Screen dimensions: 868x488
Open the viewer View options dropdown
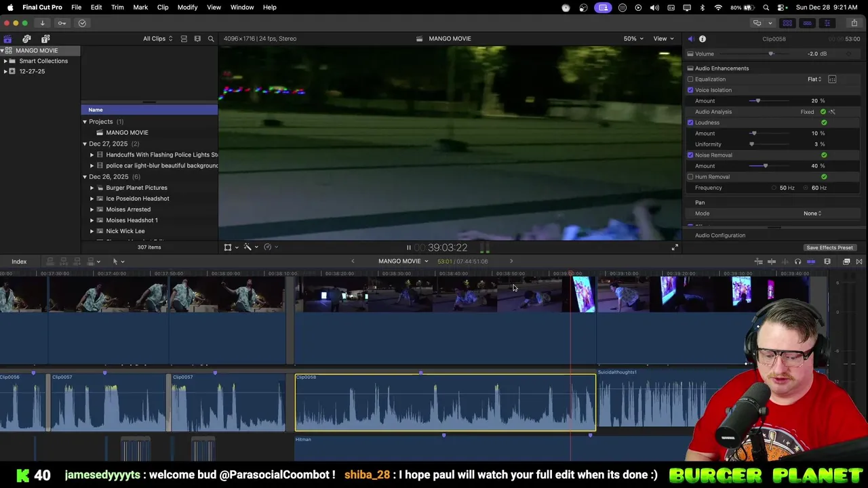click(663, 39)
